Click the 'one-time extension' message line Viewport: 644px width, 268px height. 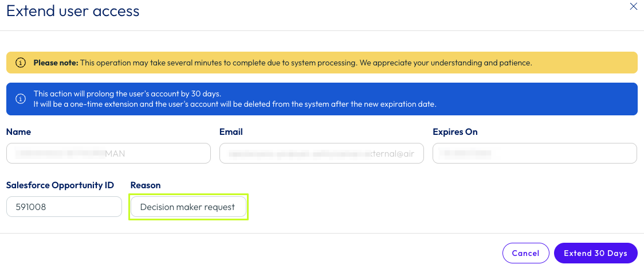click(x=235, y=104)
